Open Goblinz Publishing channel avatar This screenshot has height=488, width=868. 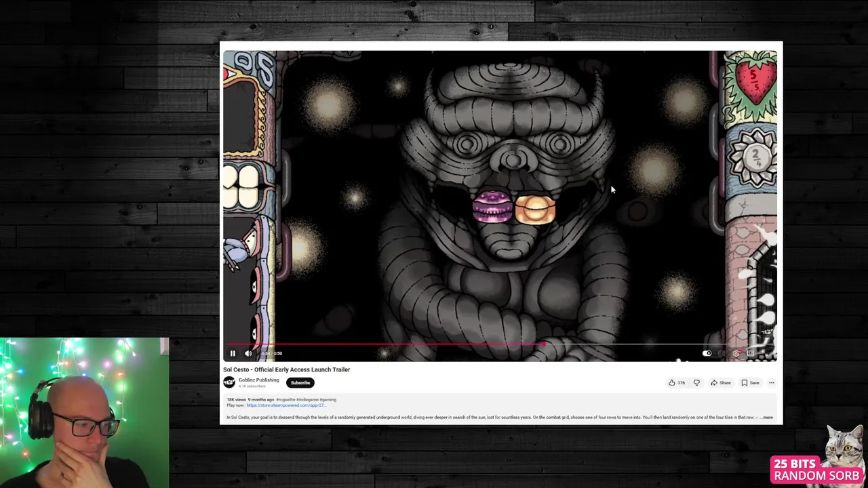[x=229, y=382]
